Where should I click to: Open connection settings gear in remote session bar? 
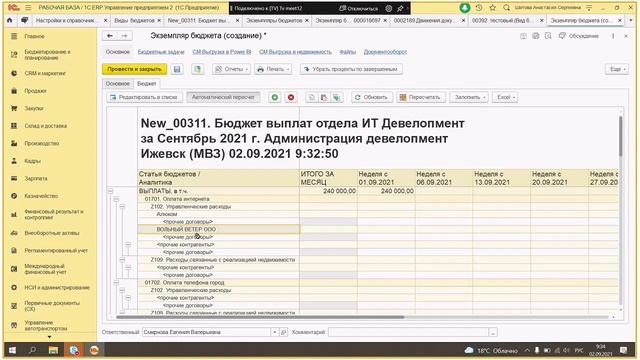[x=389, y=8]
